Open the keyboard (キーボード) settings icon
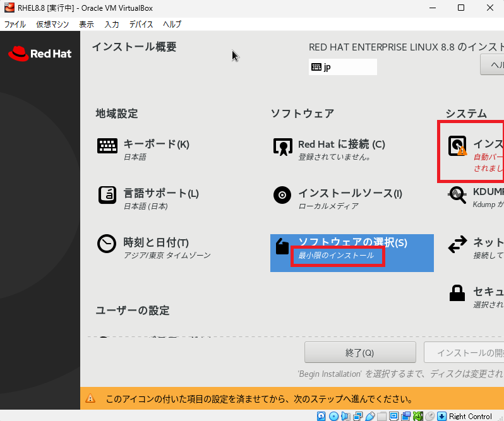Screen dimensions: 504x421 point(107,146)
